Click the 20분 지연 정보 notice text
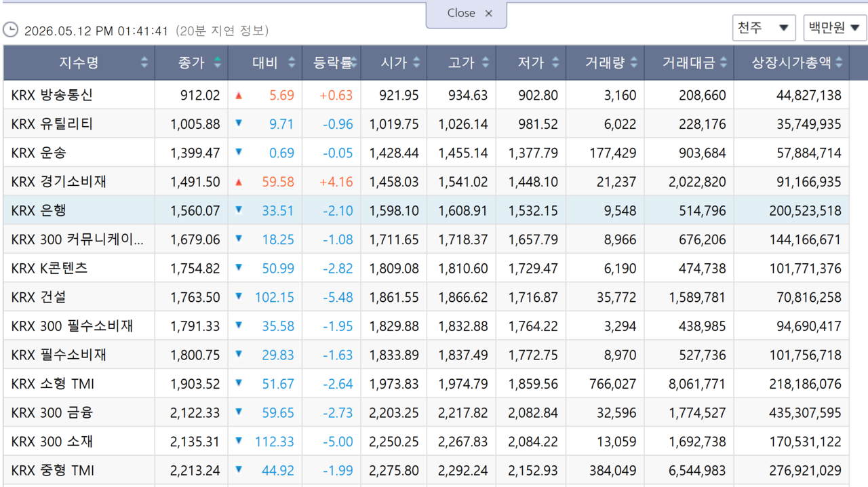The image size is (868, 487). coord(222,31)
